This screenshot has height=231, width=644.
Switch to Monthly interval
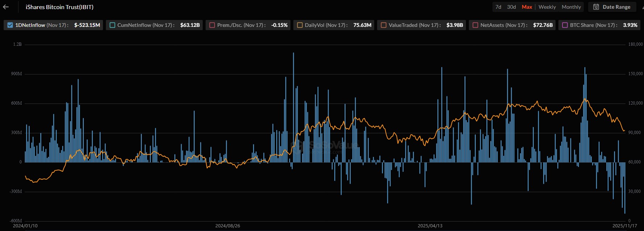coord(571,7)
